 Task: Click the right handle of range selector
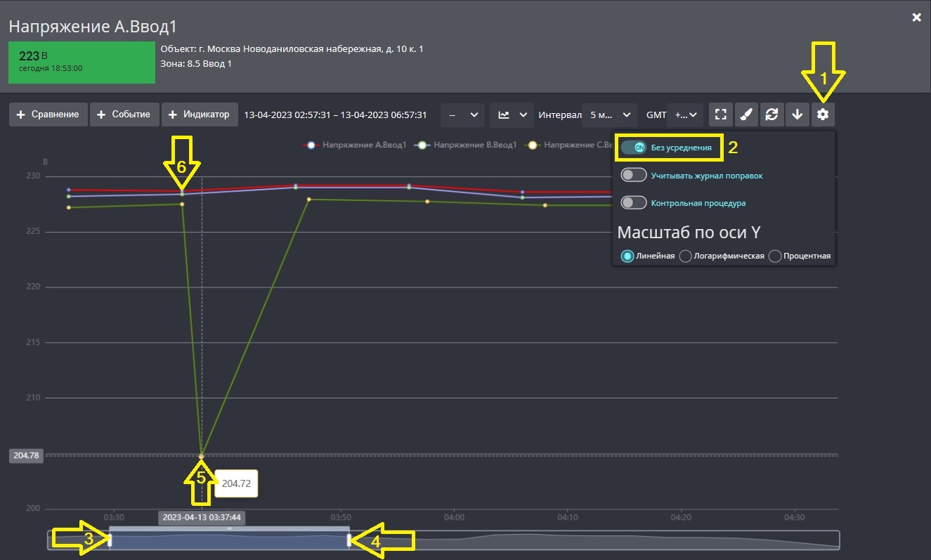[349, 540]
